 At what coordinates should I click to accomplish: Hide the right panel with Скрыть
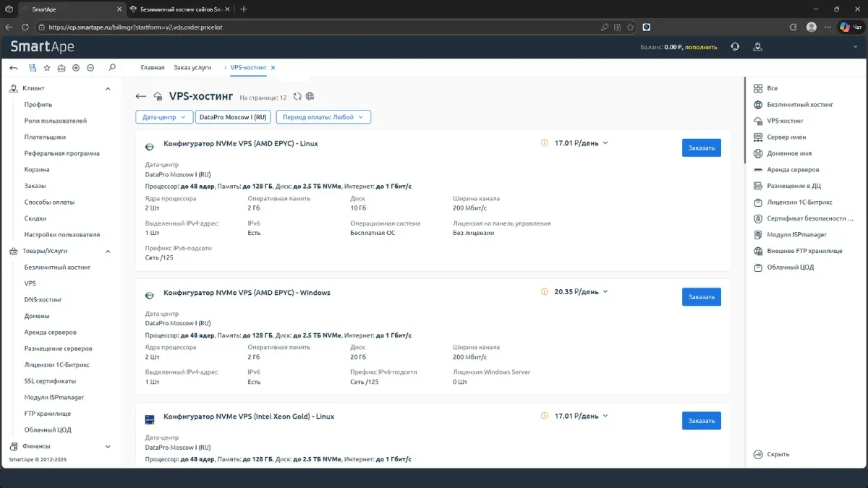[x=778, y=454]
